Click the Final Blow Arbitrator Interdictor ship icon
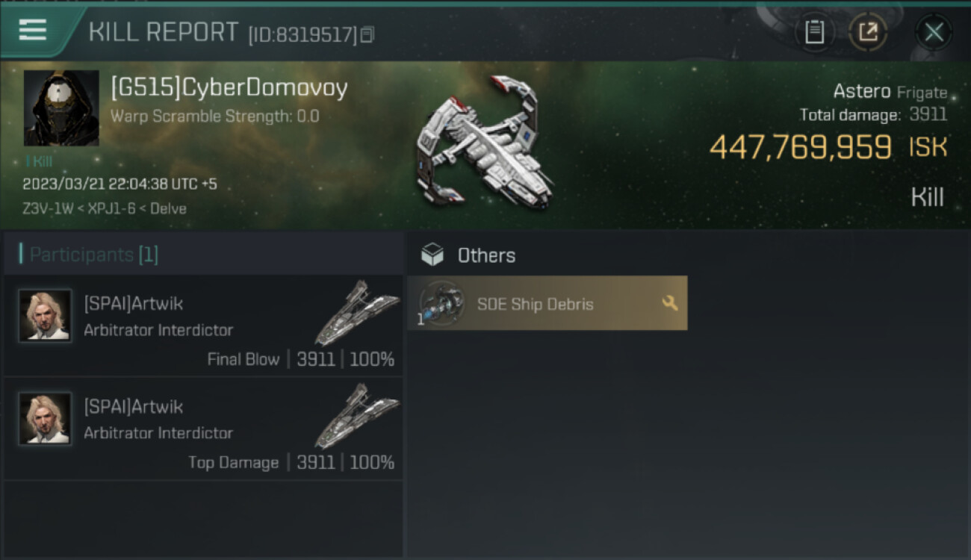 [357, 312]
